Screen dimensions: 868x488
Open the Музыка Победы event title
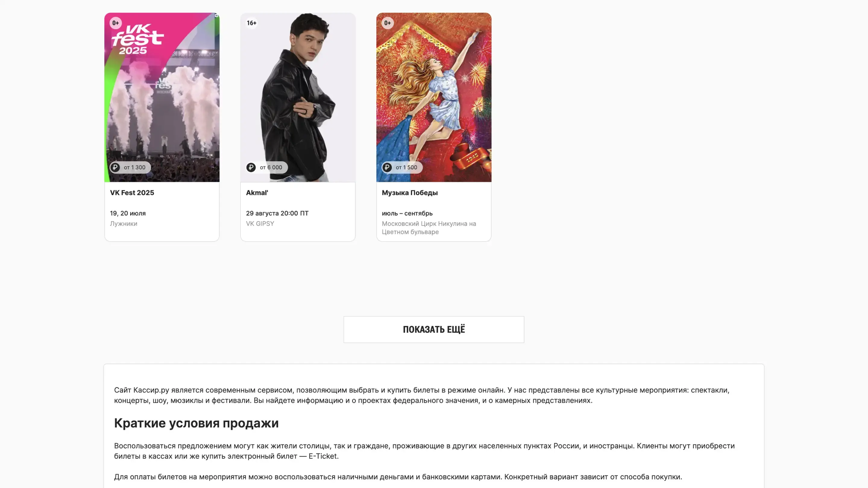click(410, 193)
